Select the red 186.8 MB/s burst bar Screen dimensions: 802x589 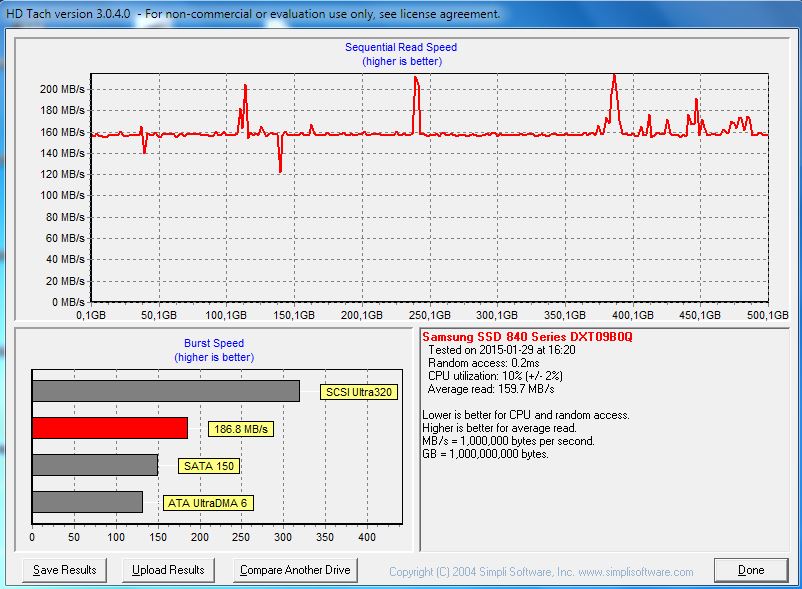pos(110,428)
